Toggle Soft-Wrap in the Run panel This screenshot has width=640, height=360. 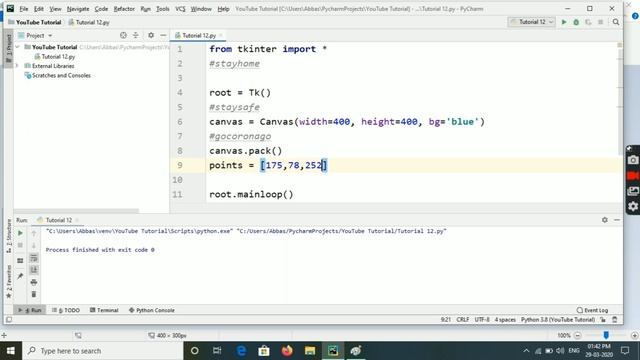34,258
